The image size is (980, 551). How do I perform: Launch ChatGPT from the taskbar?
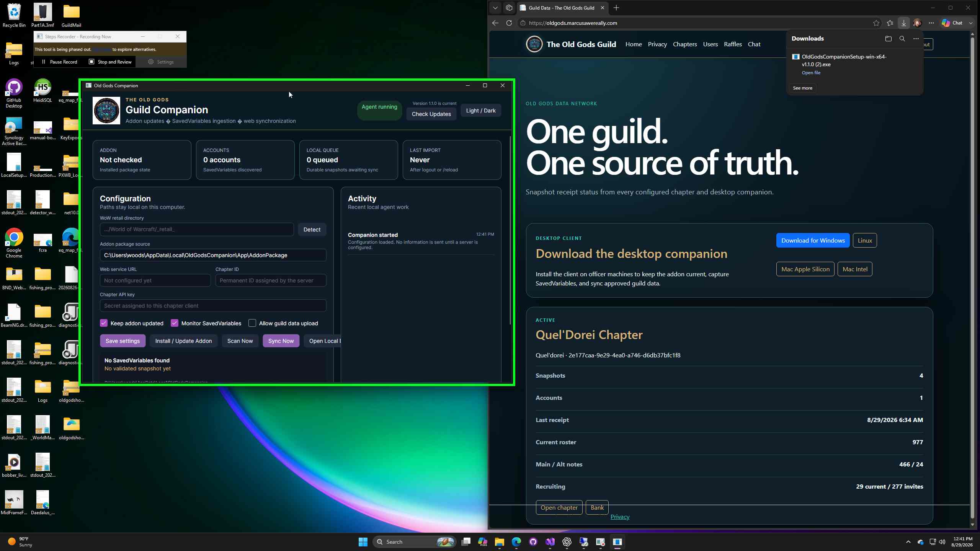tap(567, 542)
